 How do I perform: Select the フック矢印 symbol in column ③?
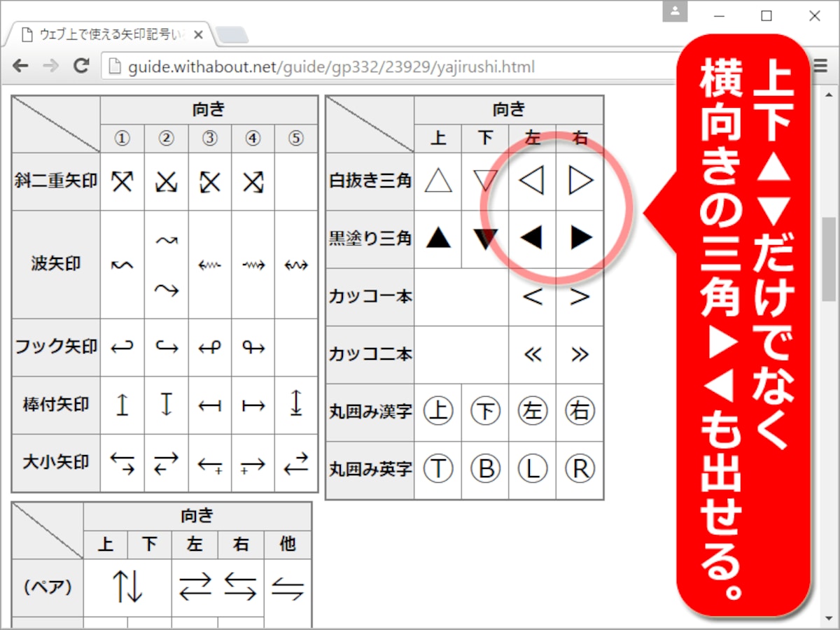(x=210, y=346)
